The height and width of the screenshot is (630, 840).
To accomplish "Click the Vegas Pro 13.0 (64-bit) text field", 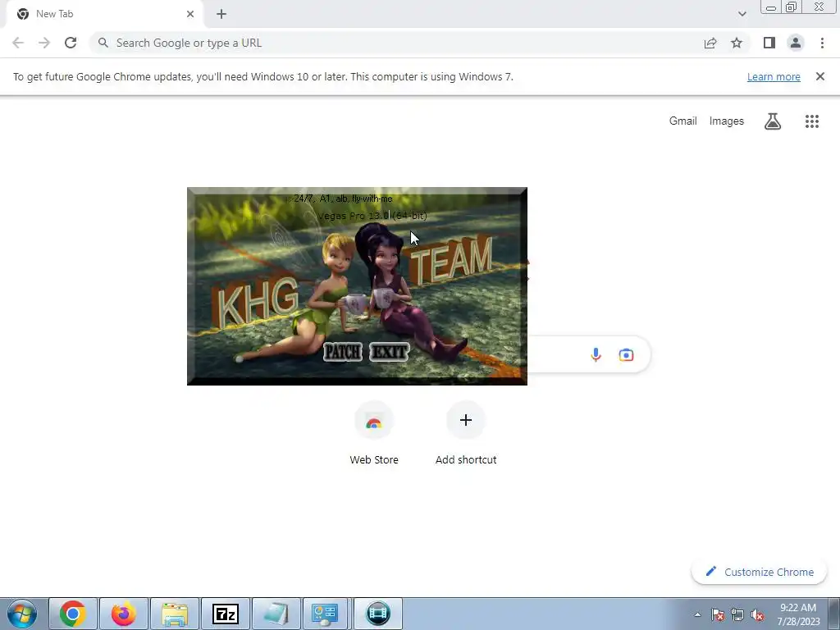I will coord(372,216).
